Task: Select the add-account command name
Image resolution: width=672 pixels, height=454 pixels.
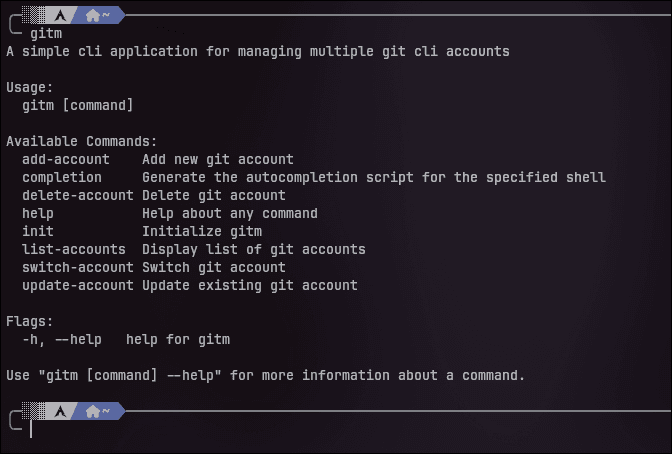Action: 66,159
